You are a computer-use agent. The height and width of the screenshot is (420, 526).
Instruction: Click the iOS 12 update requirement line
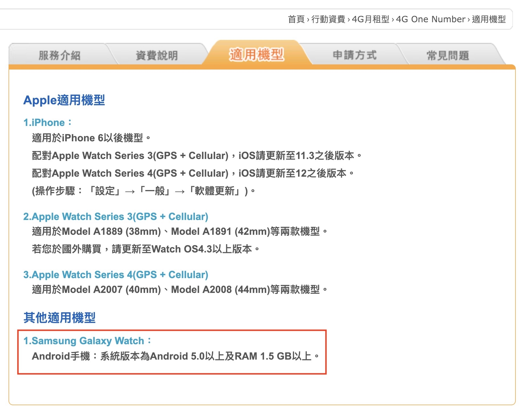point(193,173)
